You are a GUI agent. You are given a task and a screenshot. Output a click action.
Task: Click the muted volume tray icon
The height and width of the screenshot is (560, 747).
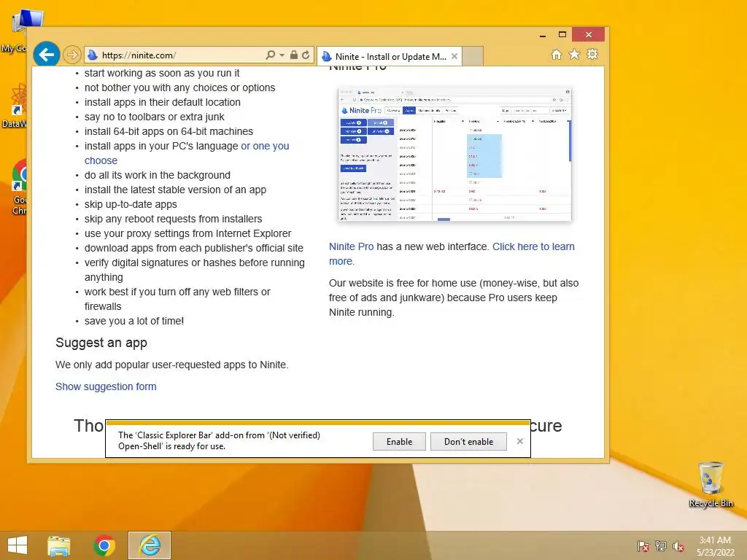click(678, 546)
